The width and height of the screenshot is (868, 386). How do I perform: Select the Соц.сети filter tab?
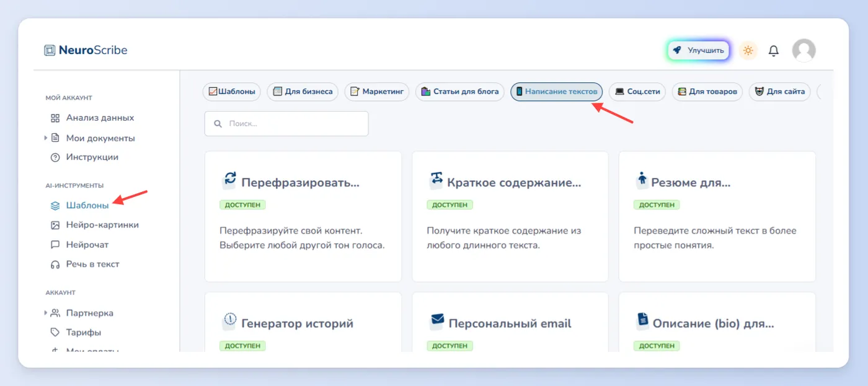coord(637,92)
